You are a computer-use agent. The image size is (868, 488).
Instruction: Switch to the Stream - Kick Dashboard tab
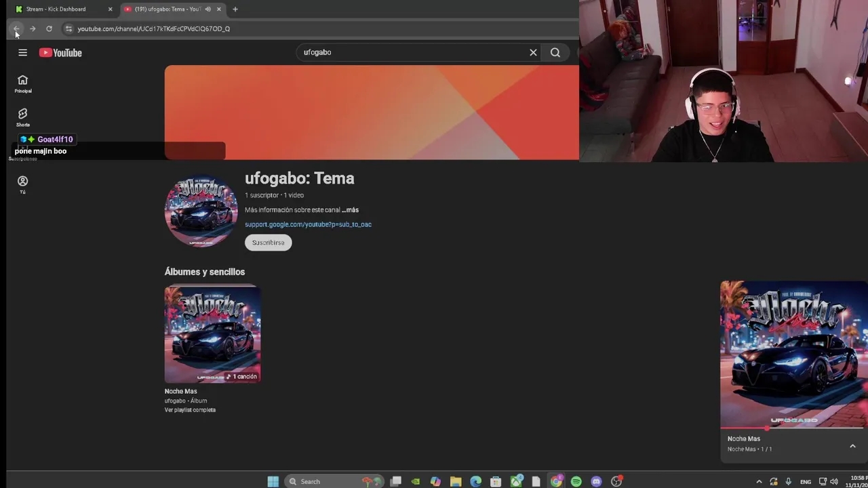tap(64, 9)
